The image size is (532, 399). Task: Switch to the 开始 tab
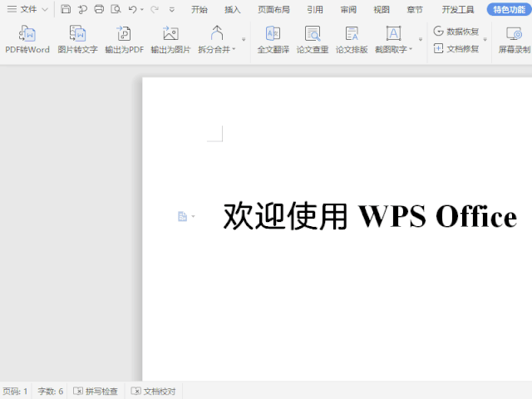coord(199,9)
